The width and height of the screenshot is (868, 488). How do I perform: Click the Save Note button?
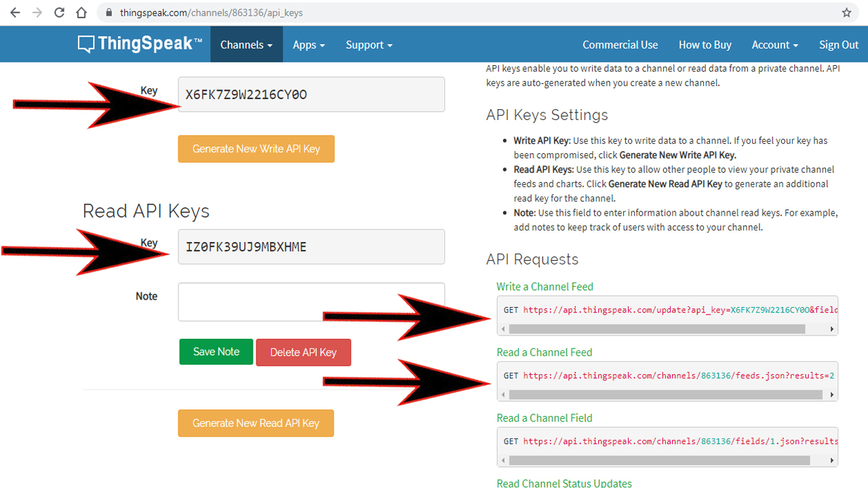[216, 352]
